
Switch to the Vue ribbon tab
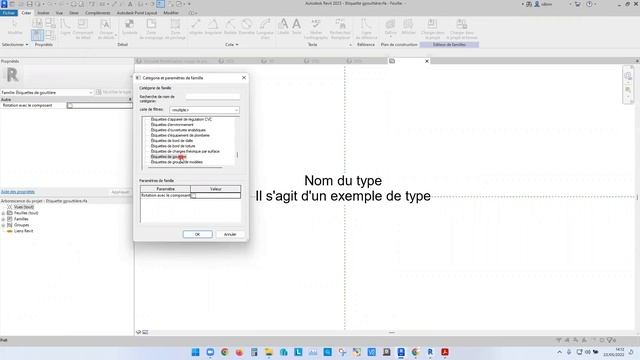click(59, 13)
